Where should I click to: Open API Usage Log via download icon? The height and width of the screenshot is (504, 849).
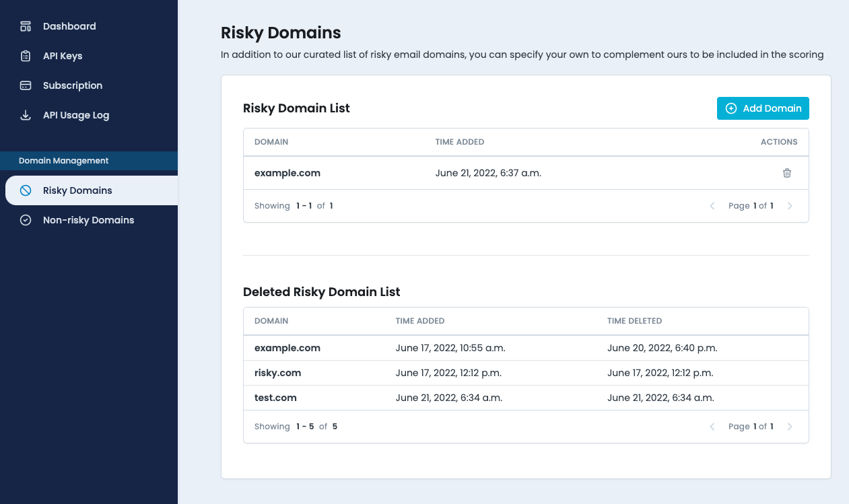[25, 114]
